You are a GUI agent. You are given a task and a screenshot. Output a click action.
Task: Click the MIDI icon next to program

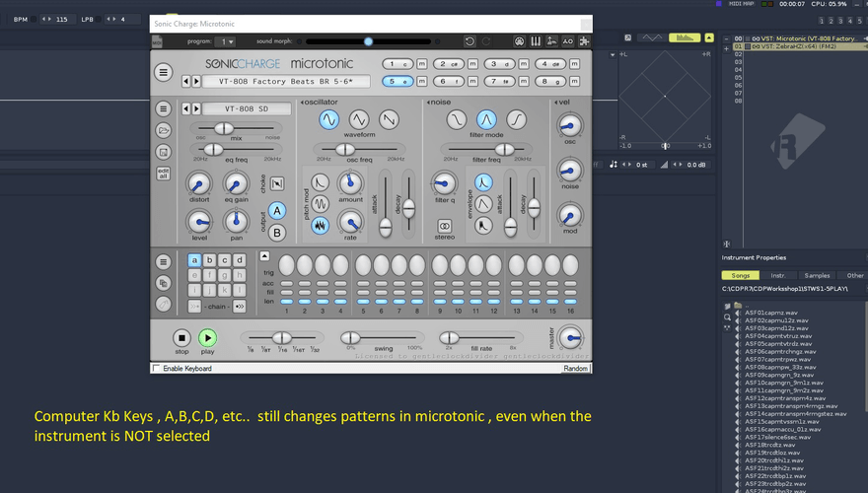[157, 42]
